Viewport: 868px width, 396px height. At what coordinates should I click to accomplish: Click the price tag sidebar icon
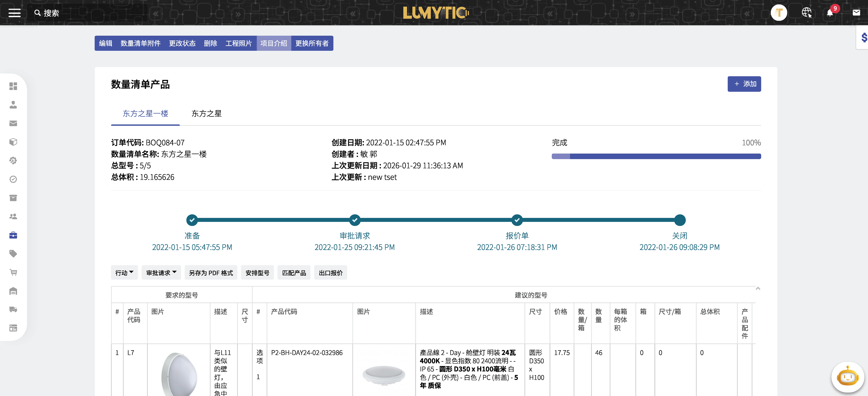[x=13, y=254]
